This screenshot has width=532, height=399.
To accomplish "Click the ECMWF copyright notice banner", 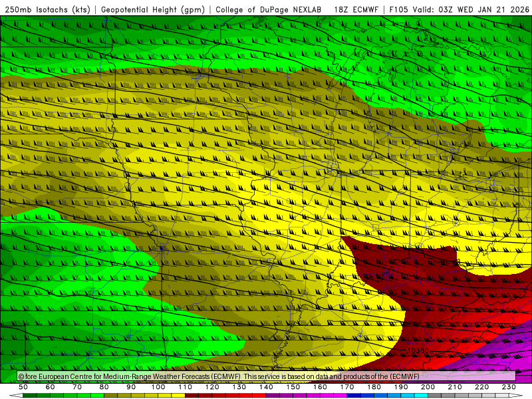I will [x=267, y=376].
